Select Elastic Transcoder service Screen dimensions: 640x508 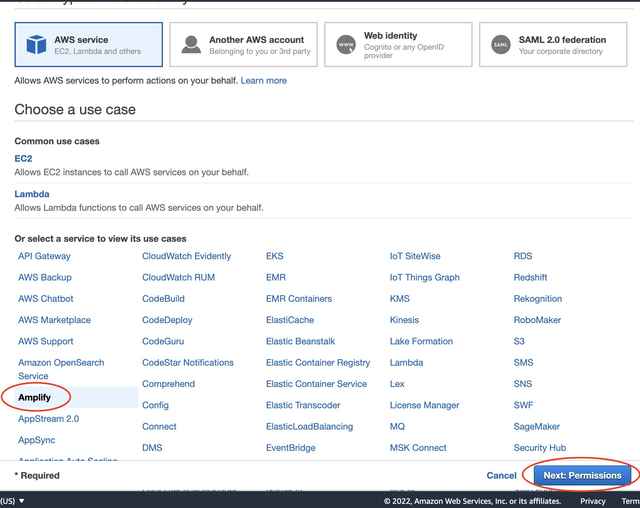pos(303,405)
